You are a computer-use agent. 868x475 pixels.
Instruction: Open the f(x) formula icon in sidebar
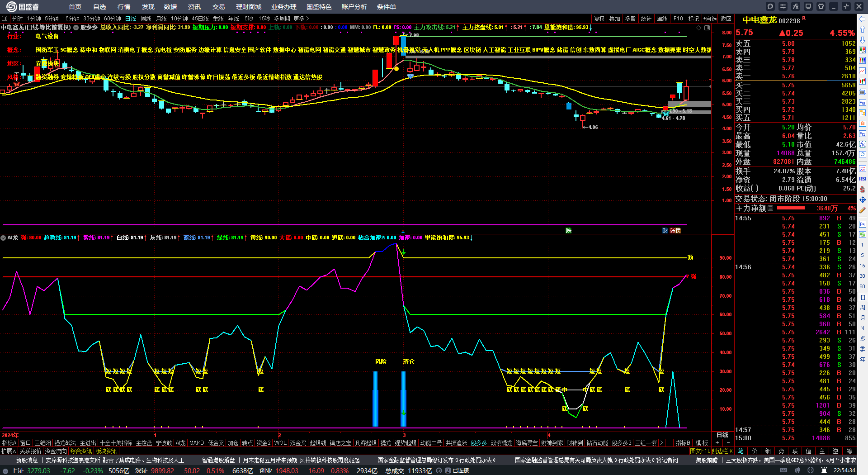[x=863, y=144]
